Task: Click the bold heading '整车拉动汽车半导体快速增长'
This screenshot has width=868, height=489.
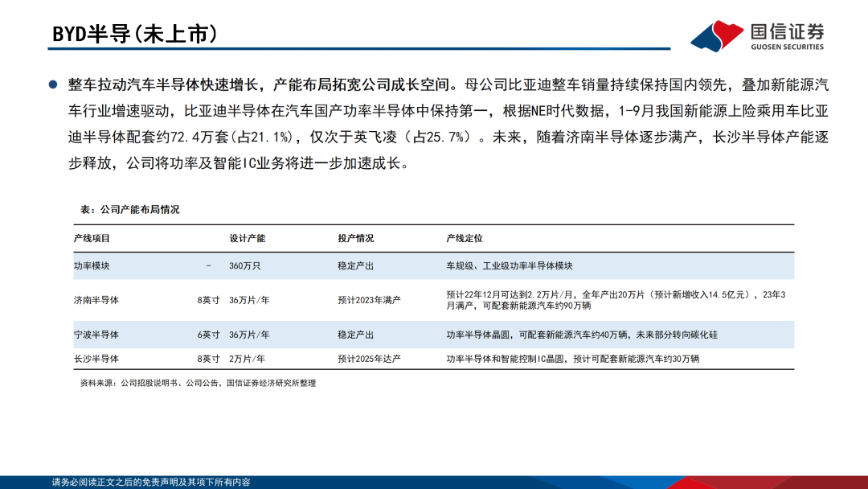Action: click(x=163, y=84)
